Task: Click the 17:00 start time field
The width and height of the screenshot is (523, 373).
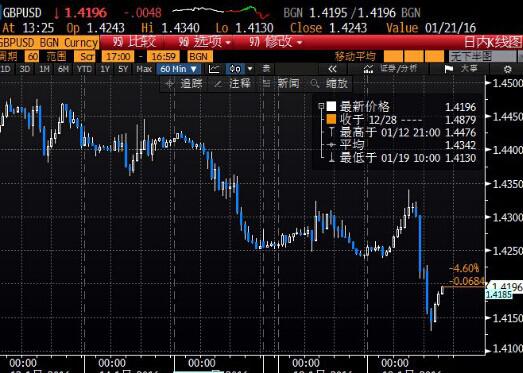Action: [x=118, y=56]
